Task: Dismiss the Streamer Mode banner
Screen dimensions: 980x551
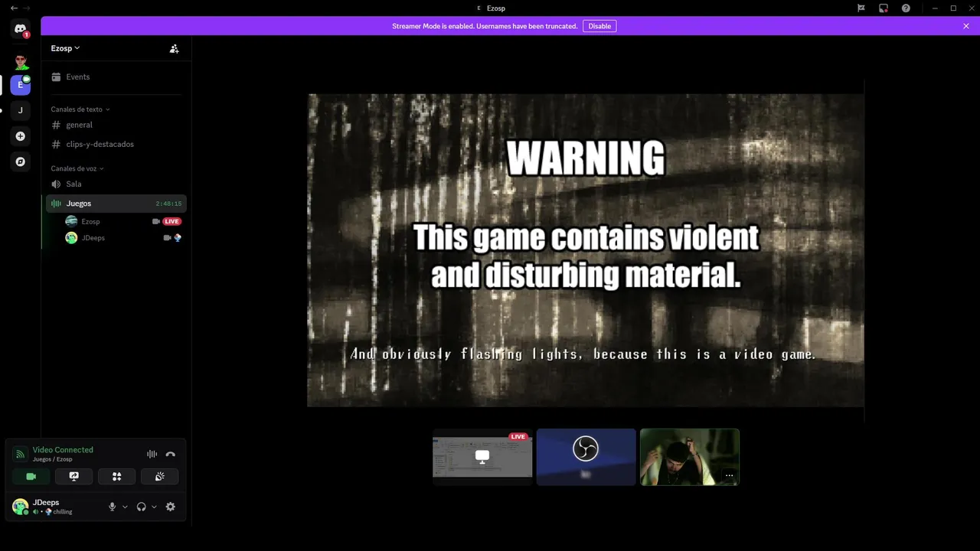Action: pyautogui.click(x=966, y=26)
